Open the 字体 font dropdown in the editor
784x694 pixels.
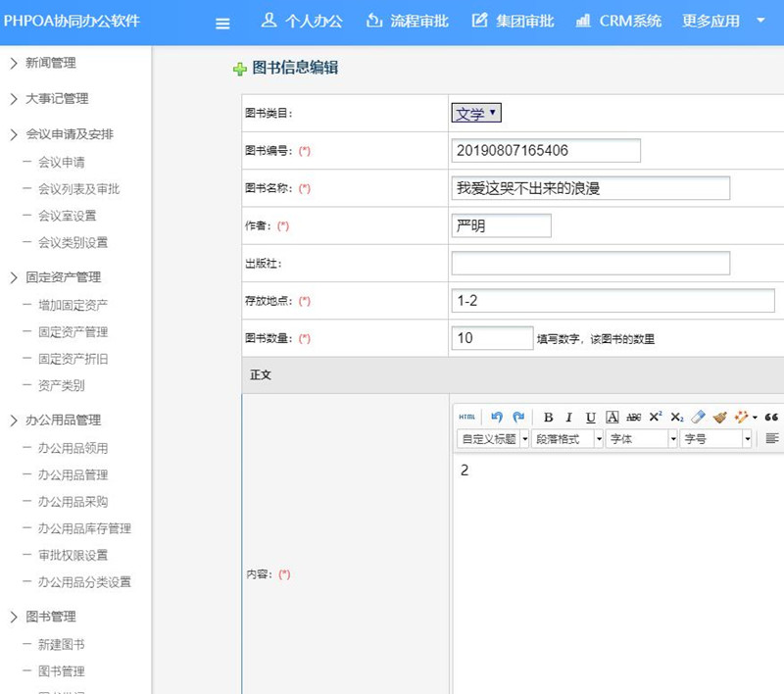pos(638,438)
